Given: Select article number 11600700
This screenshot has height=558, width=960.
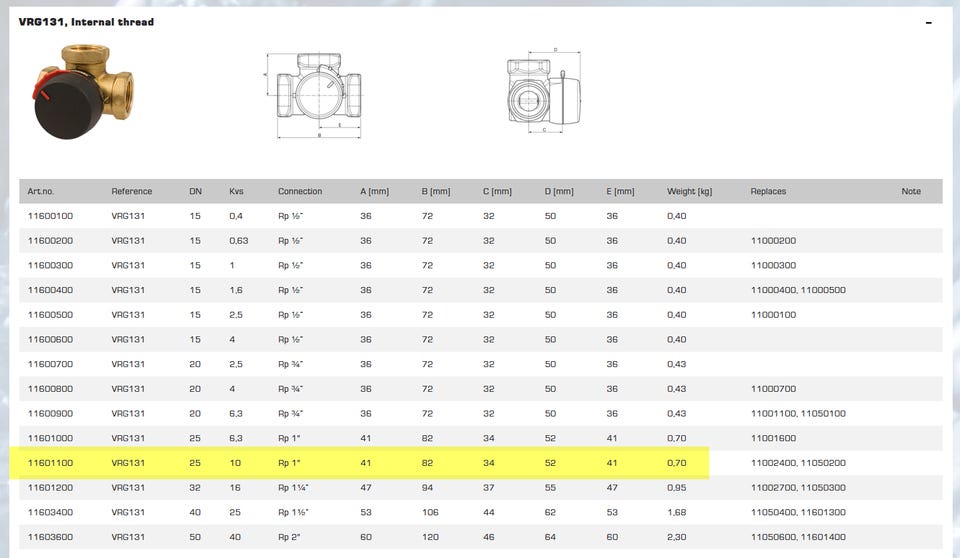Looking at the screenshot, I should pyautogui.click(x=50, y=364).
